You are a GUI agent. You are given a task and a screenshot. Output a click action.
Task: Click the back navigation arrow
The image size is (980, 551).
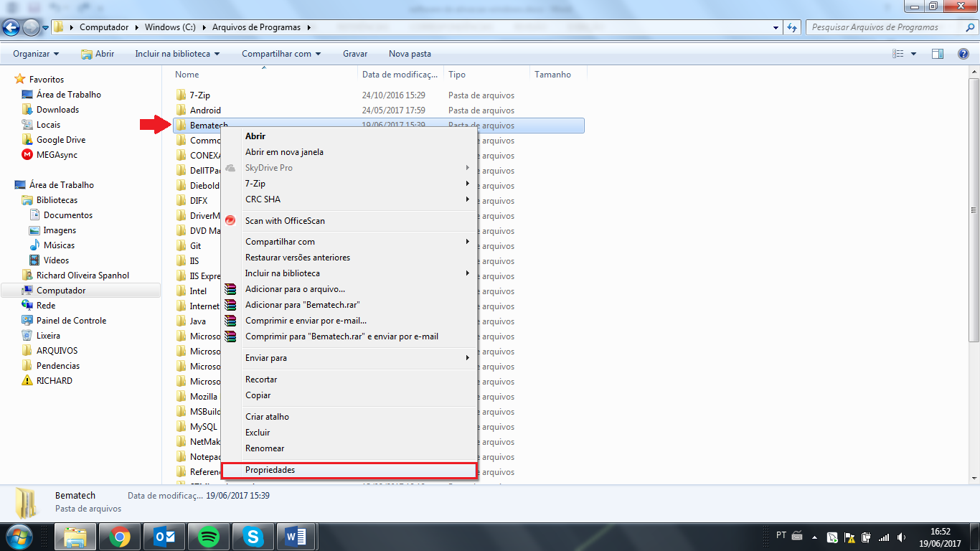click(12, 28)
